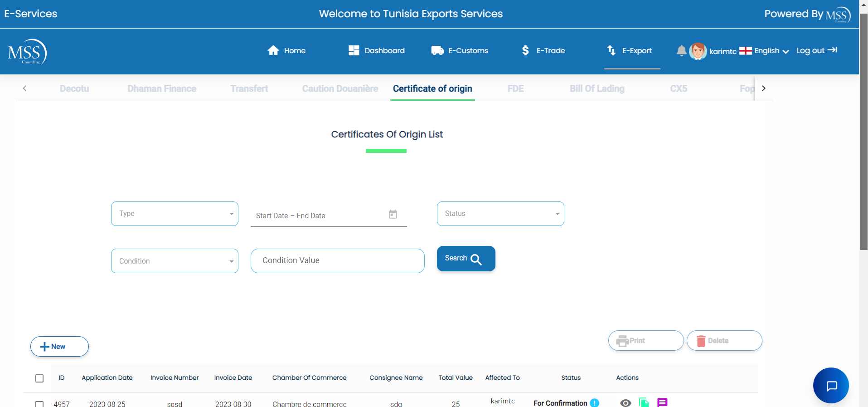
Task: Click into the Condition Value field
Action: 337,261
